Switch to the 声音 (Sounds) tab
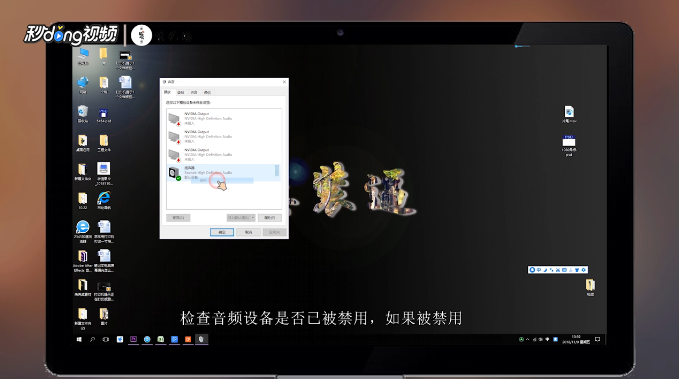This screenshot has height=379, width=679. [194, 92]
